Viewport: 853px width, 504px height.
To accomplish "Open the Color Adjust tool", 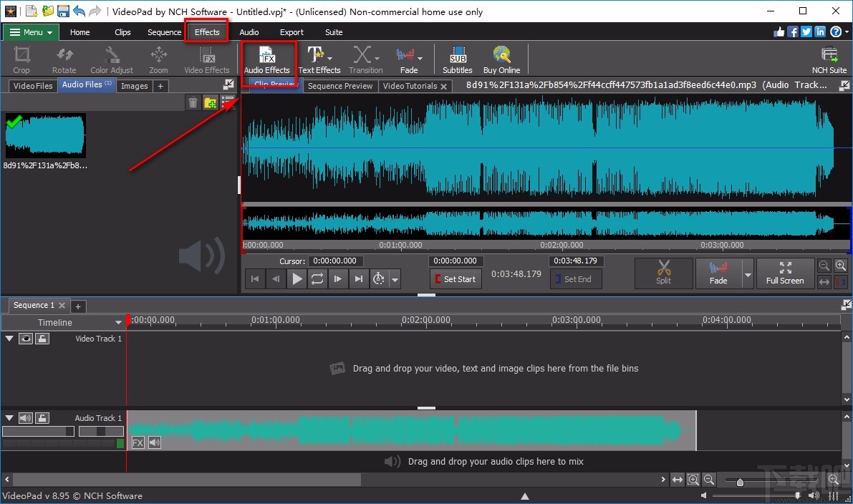I will (112, 59).
